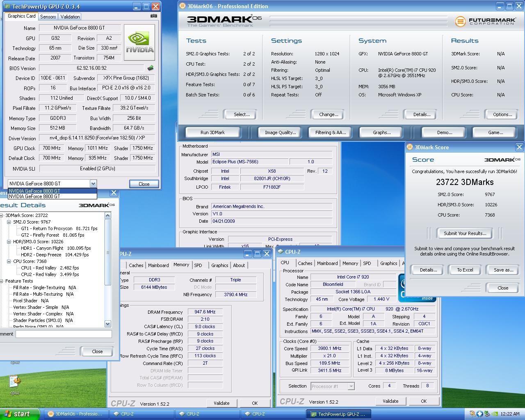Click the NVIDIA logo in GPU-Z
Screen dimensions: 525x420
tap(139, 43)
